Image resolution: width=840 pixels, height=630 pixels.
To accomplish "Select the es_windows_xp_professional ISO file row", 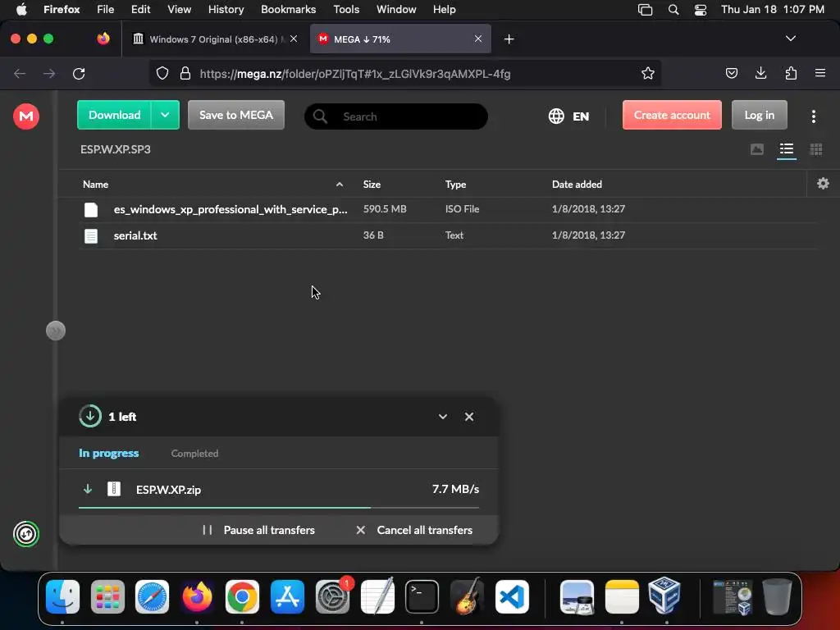I will (x=447, y=209).
